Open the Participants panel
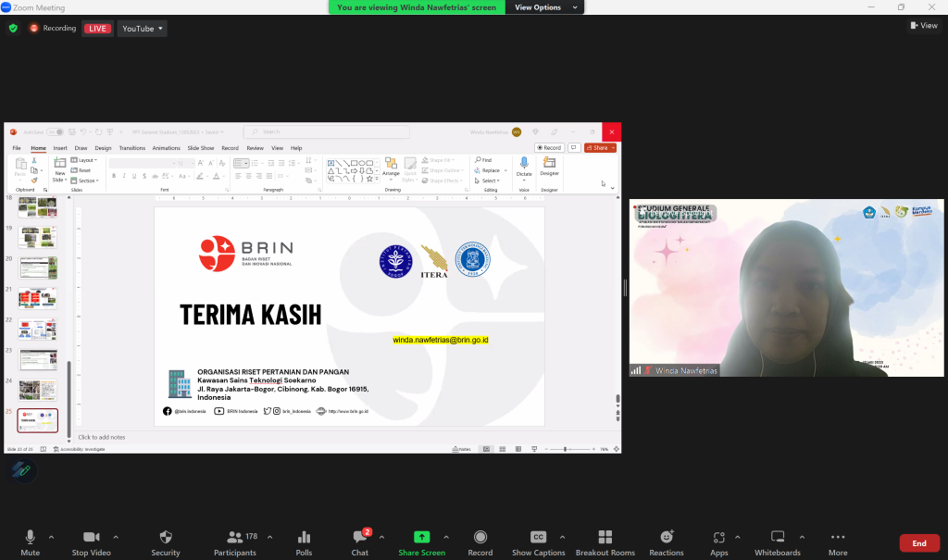 [x=235, y=542]
